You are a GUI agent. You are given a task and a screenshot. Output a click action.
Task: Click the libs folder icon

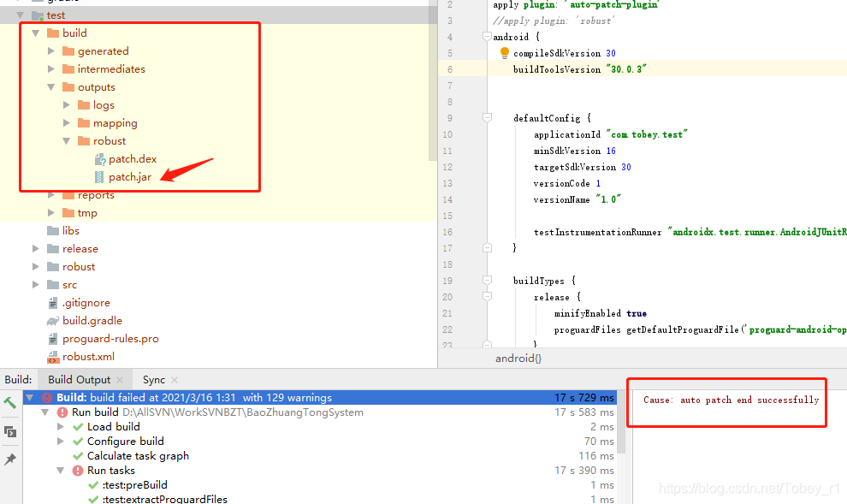[x=53, y=231]
